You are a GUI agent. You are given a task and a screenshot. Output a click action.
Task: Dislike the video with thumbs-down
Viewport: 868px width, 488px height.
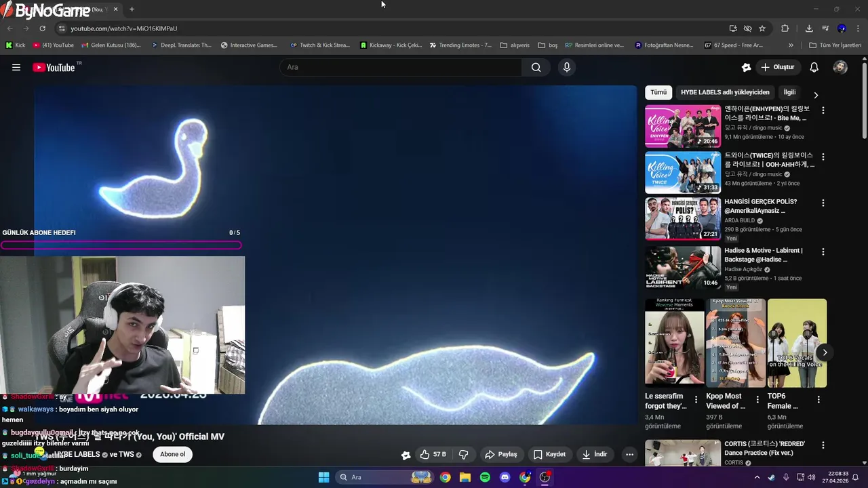(464, 454)
